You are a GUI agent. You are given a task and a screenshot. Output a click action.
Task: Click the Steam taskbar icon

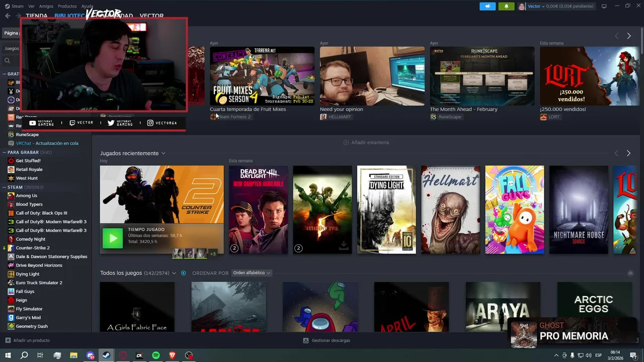click(106, 355)
